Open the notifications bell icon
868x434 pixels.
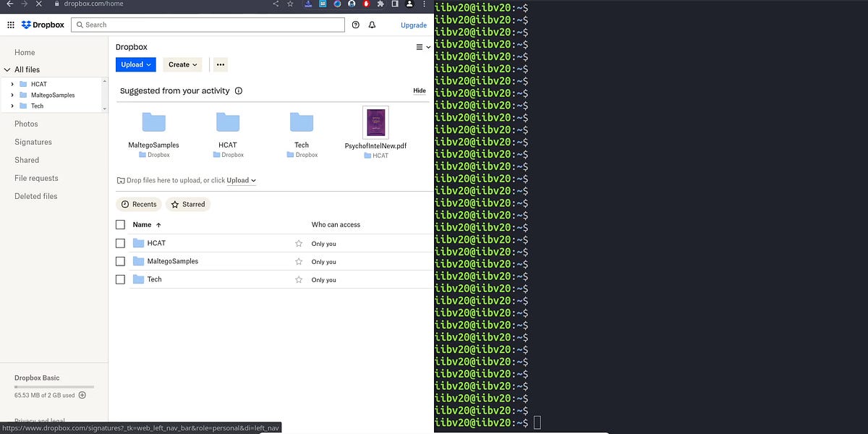[372, 24]
